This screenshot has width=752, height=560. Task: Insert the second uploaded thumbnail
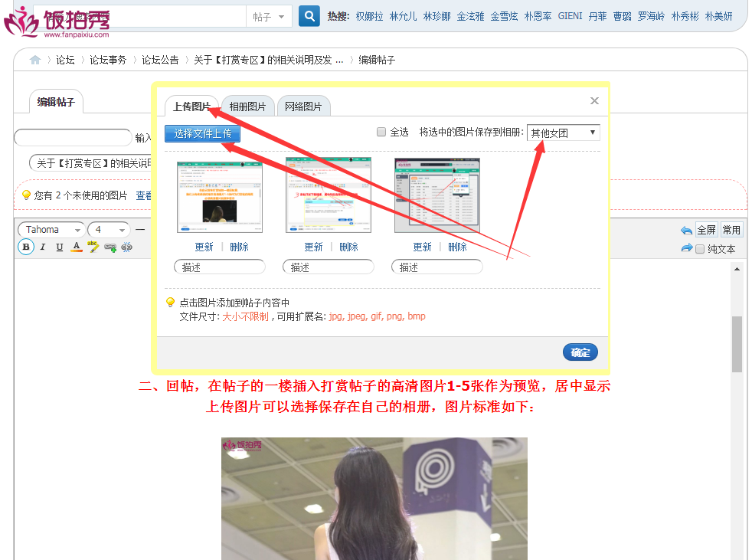pyautogui.click(x=329, y=195)
